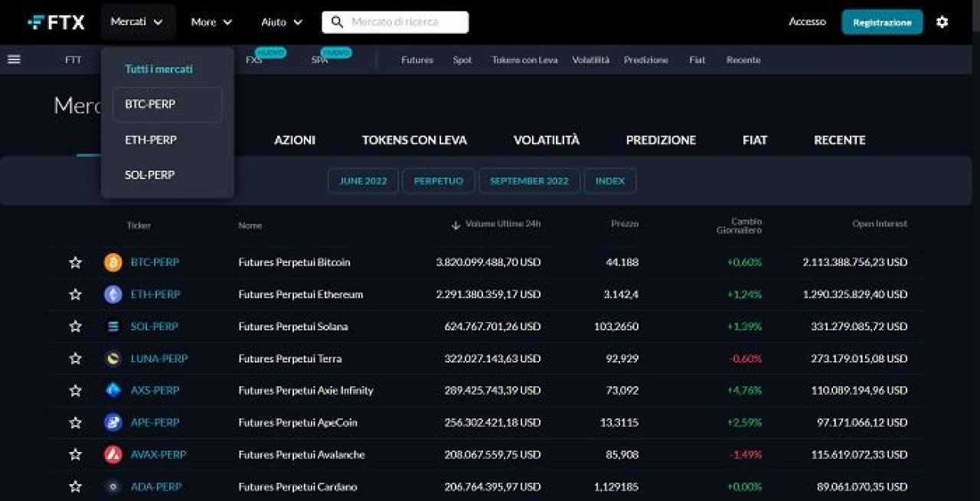Screen dimensions: 980x501
Task: Collapse the Mercati dropdown
Action: (138, 22)
